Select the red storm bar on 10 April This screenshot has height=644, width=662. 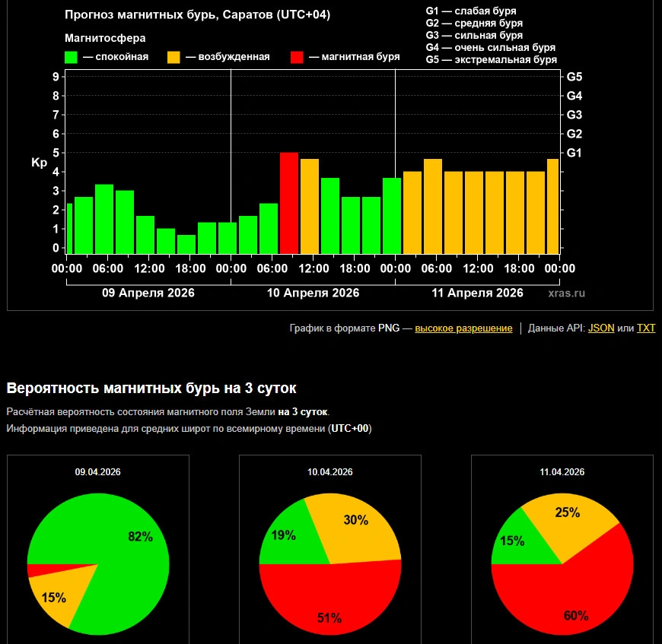pos(289,203)
